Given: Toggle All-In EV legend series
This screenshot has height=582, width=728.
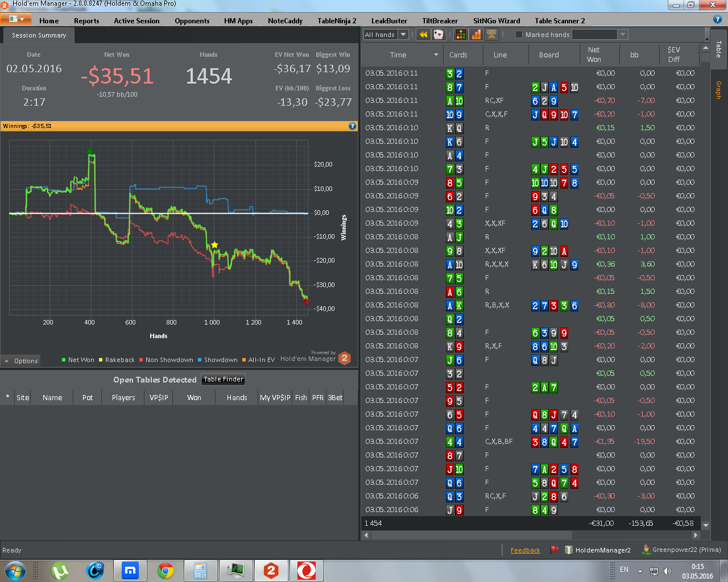Looking at the screenshot, I should pos(258,360).
